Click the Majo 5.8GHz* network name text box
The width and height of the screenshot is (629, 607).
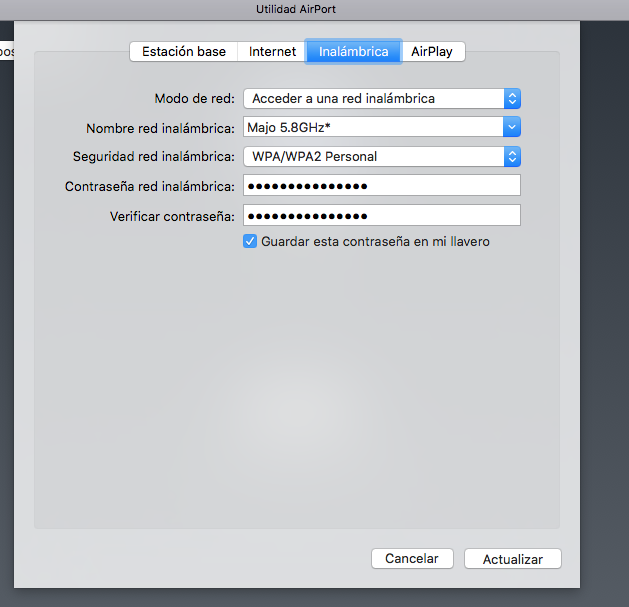pos(373,127)
